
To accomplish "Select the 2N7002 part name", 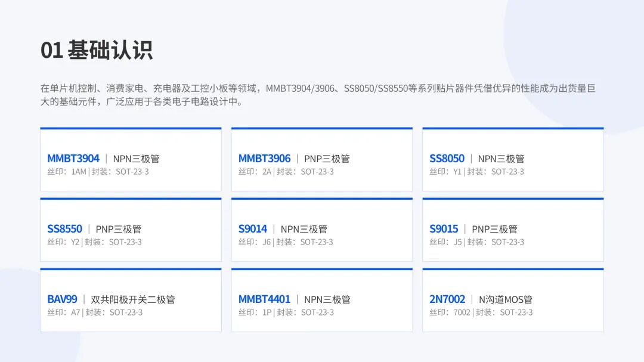I will 447,299.
